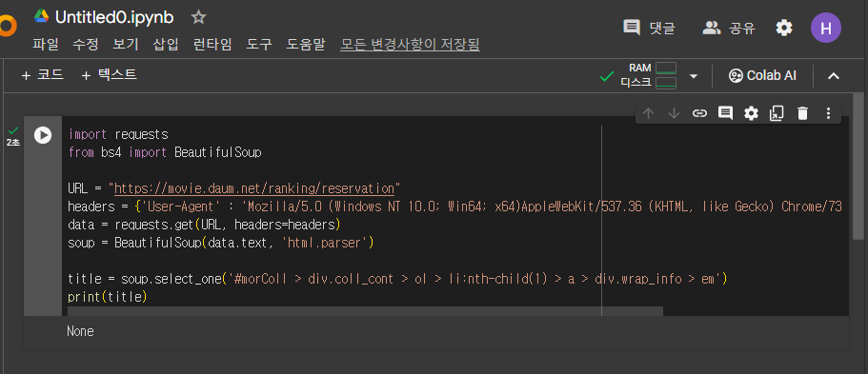Click the Colab logo at top left

coord(8,26)
